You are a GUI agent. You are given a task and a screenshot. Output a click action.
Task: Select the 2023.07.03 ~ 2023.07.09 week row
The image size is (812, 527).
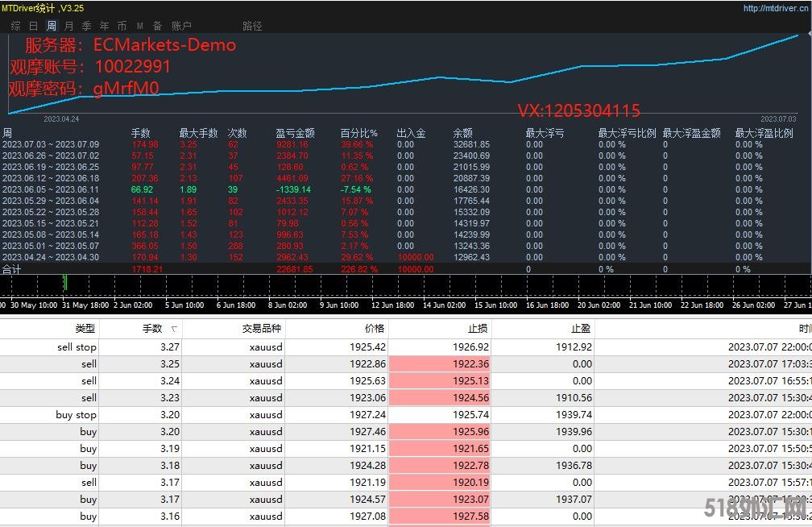51,145
